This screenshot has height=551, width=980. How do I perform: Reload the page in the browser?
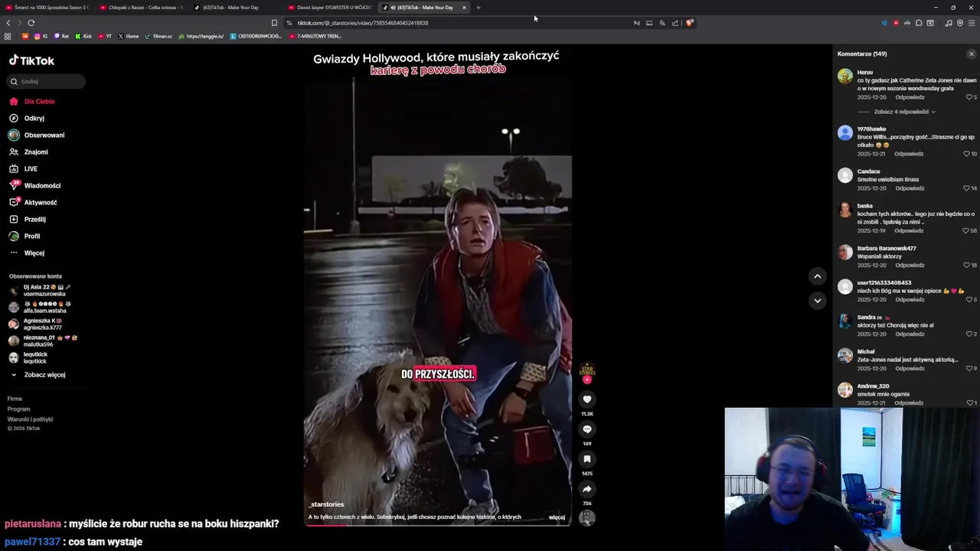(31, 23)
